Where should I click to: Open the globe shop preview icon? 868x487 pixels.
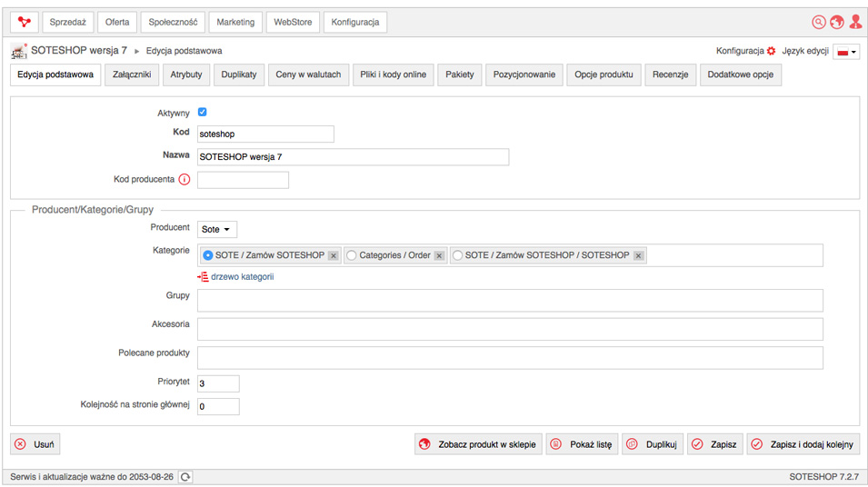[x=837, y=22]
